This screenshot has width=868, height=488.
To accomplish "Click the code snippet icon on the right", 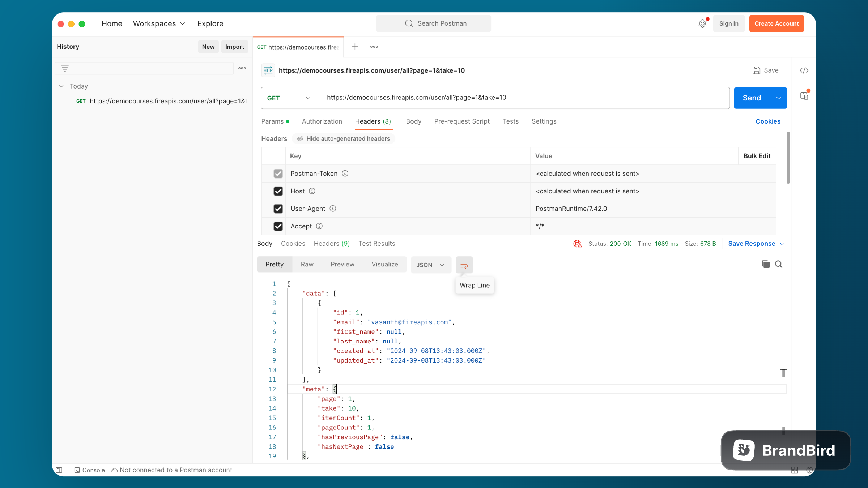I will point(804,70).
